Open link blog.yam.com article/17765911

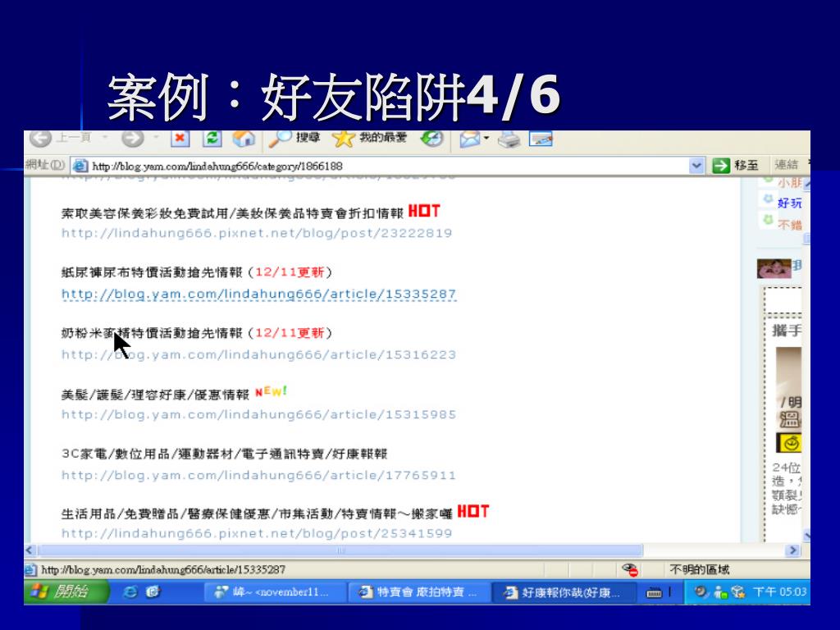tap(258, 475)
